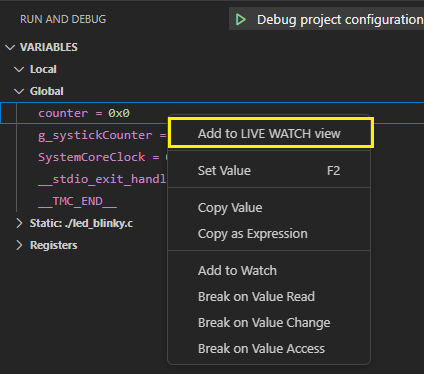Expand the Registers group

tap(19, 245)
